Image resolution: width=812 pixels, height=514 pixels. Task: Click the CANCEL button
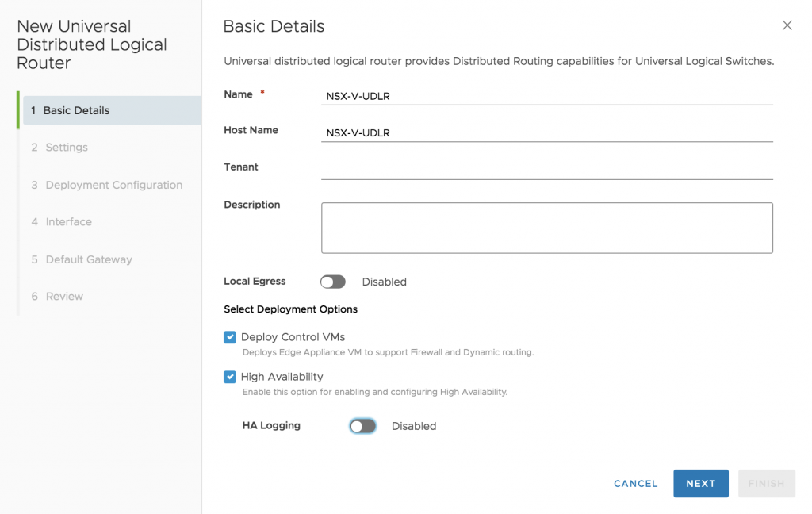click(635, 483)
